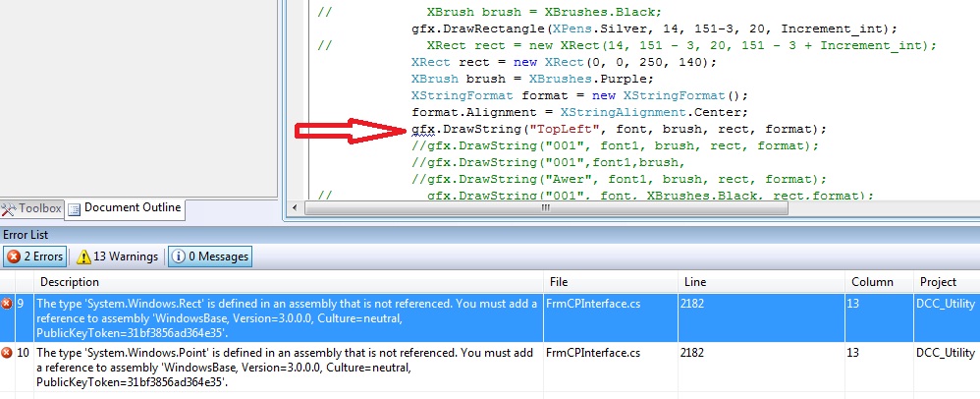
Task: Click the red error icon for error 10
Action: (x=7, y=353)
